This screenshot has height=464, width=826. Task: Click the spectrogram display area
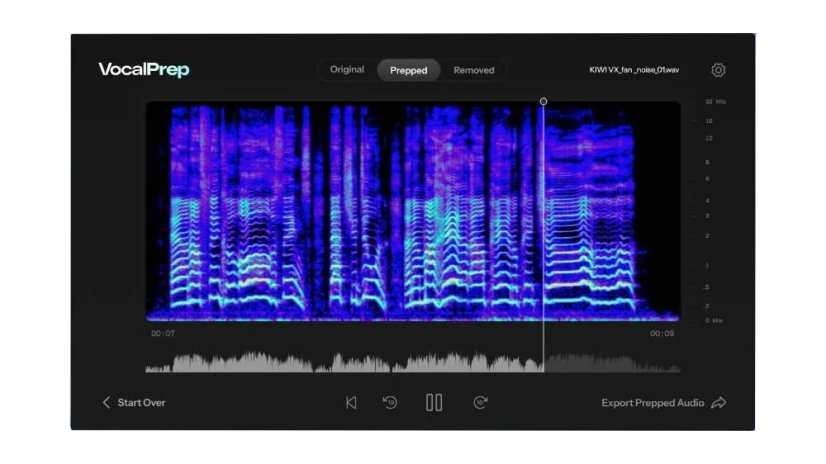[412, 211]
